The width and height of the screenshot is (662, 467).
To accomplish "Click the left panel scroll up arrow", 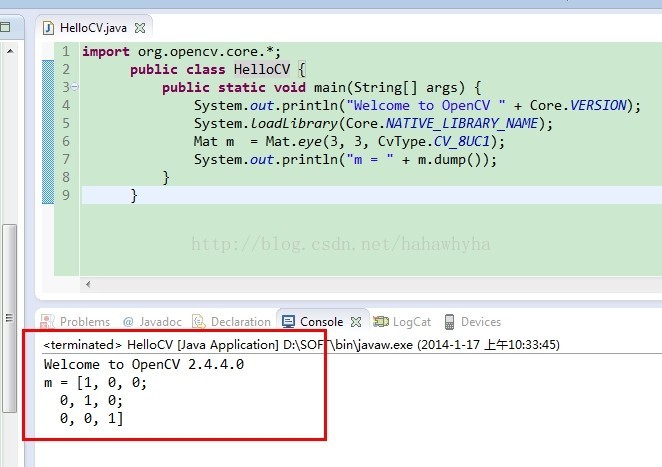I will [x=11, y=51].
